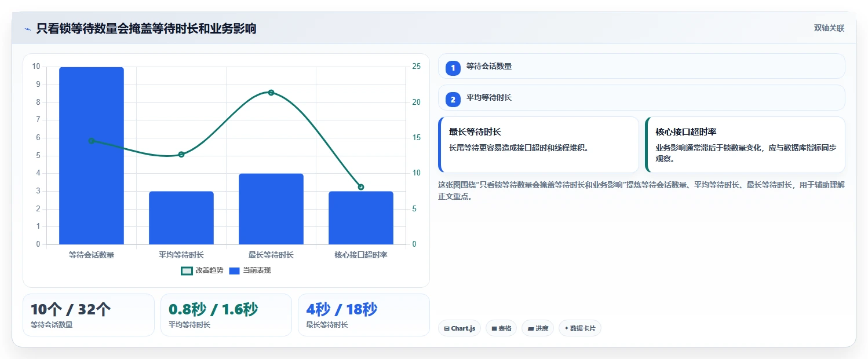Click the 等待会话数量 x-axis label
Screen dimensions: 868x359
pos(92,255)
